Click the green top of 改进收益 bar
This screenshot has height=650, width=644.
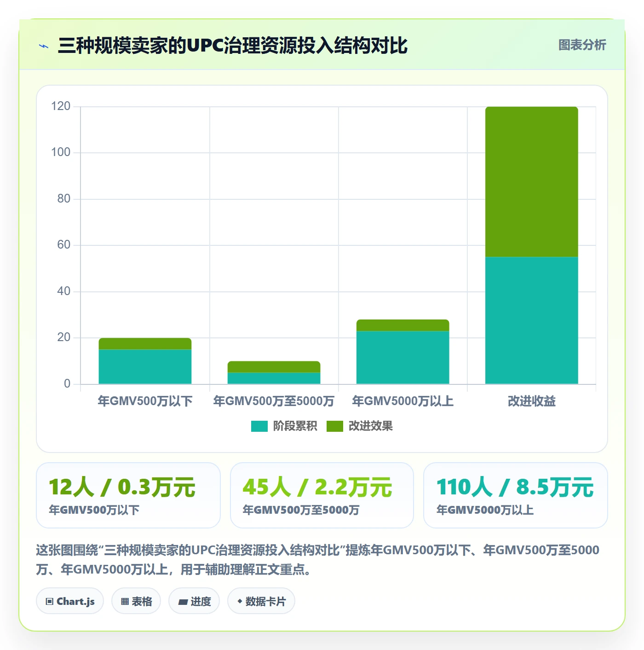point(532,182)
